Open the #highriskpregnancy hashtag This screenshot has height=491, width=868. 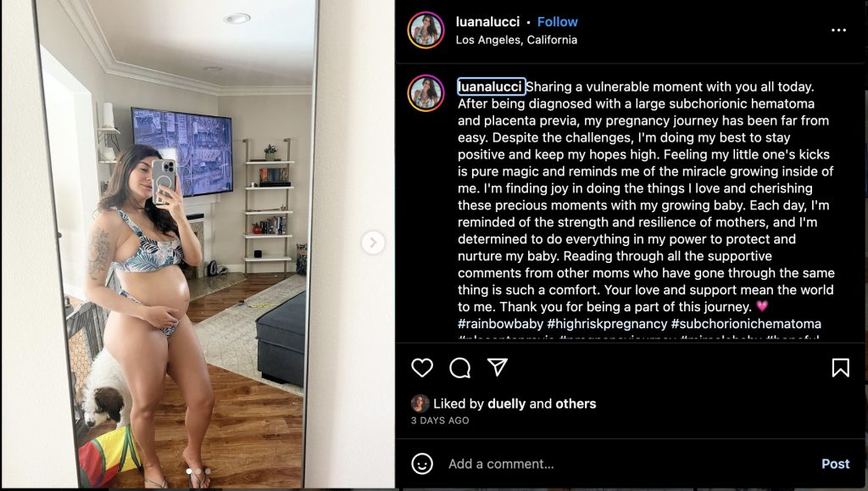[607, 324]
